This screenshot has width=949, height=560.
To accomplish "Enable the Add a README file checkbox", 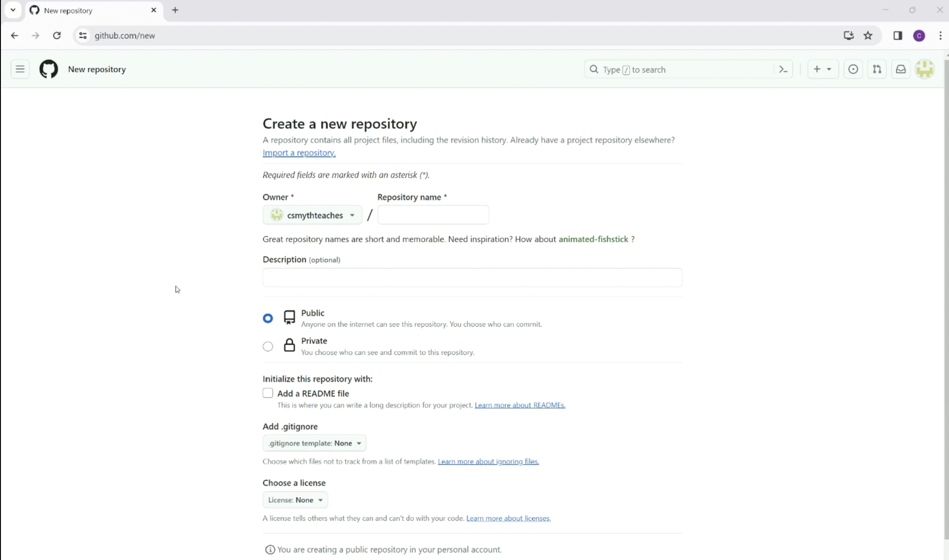I will click(268, 393).
